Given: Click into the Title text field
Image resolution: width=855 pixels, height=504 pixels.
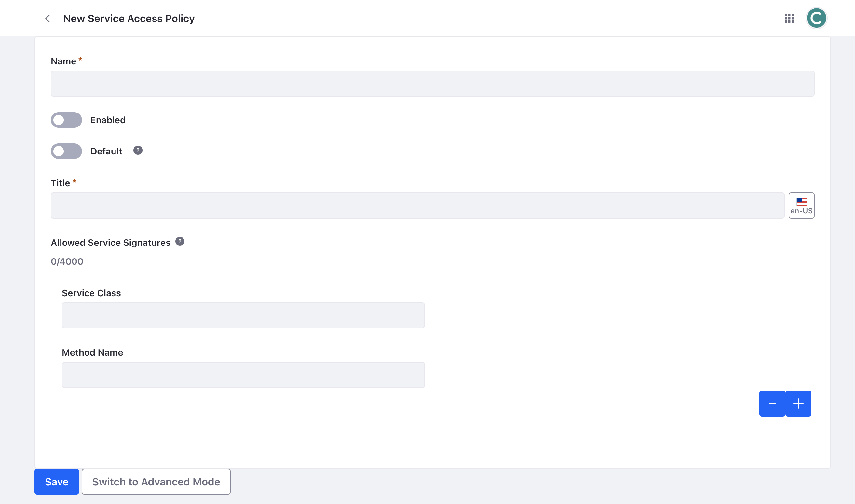Looking at the screenshot, I should pos(417,206).
